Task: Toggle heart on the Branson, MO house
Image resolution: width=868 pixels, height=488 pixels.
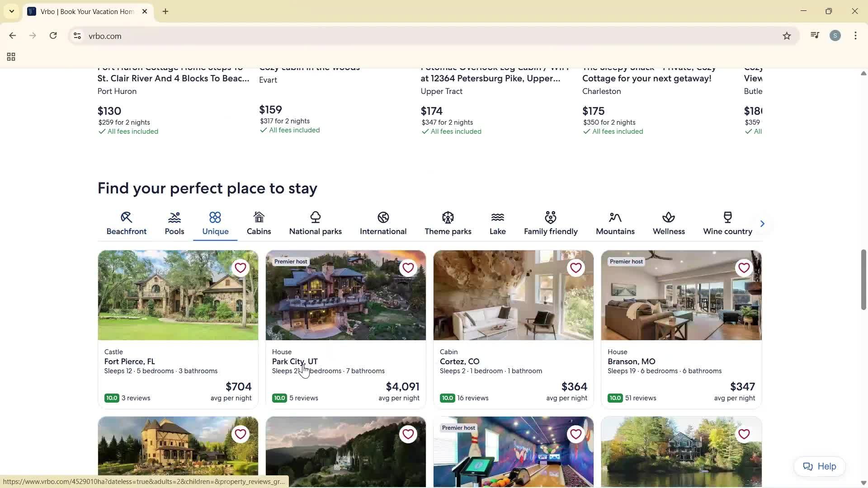Action: (744, 268)
